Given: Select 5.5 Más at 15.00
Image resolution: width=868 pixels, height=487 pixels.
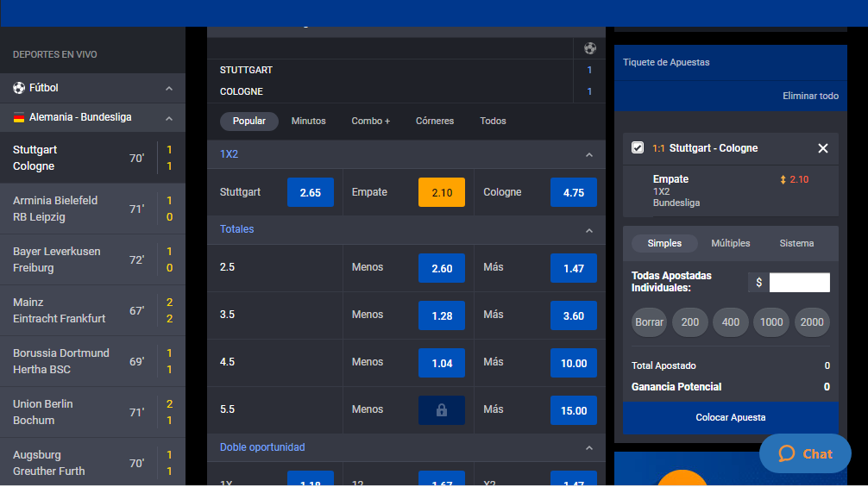Looking at the screenshot, I should [x=574, y=410].
